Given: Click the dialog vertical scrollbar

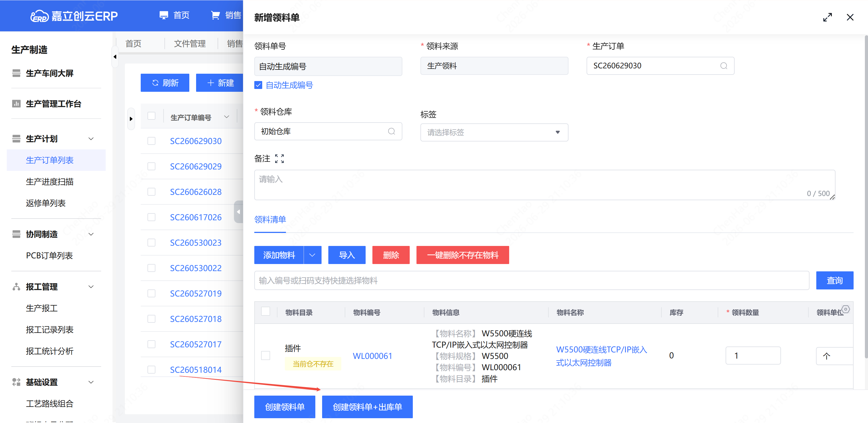Looking at the screenshot, I should 866,197.
